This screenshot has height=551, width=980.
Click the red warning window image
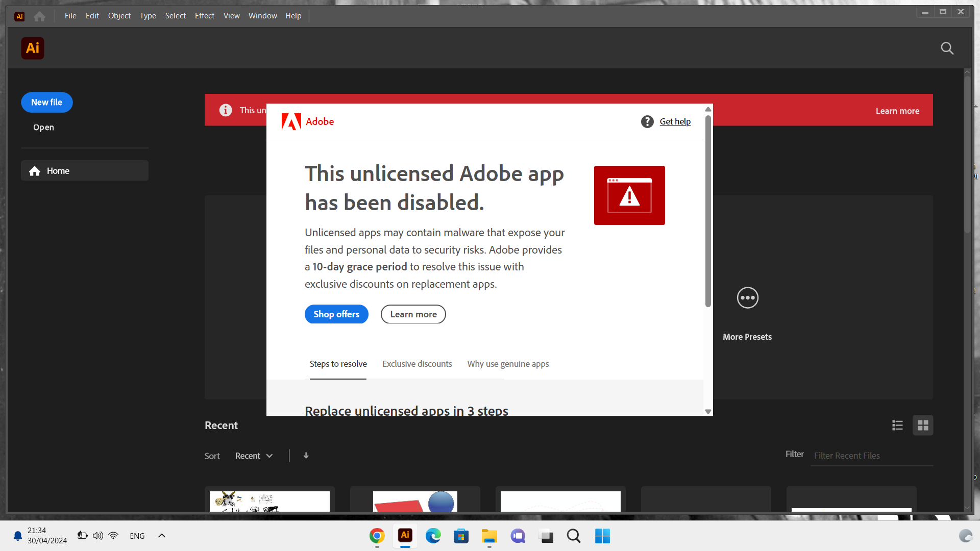[x=629, y=195]
